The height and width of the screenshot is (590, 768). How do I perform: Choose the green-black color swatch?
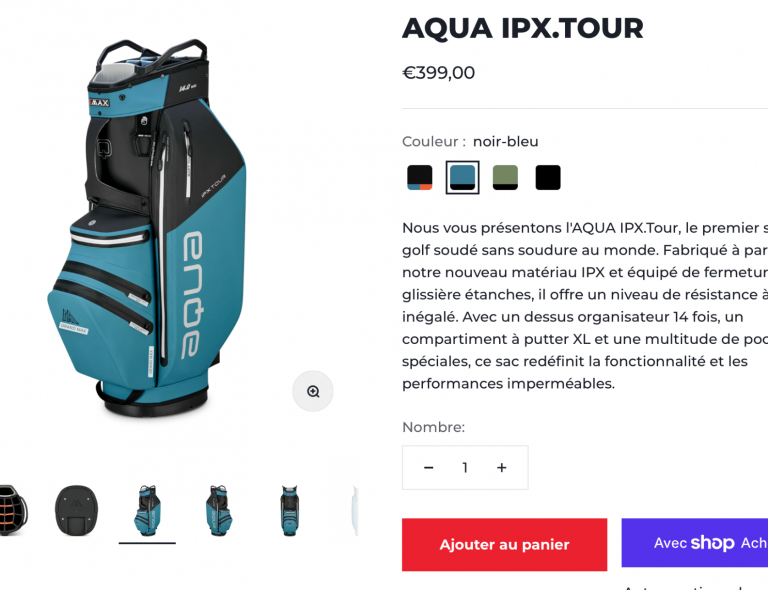point(505,177)
